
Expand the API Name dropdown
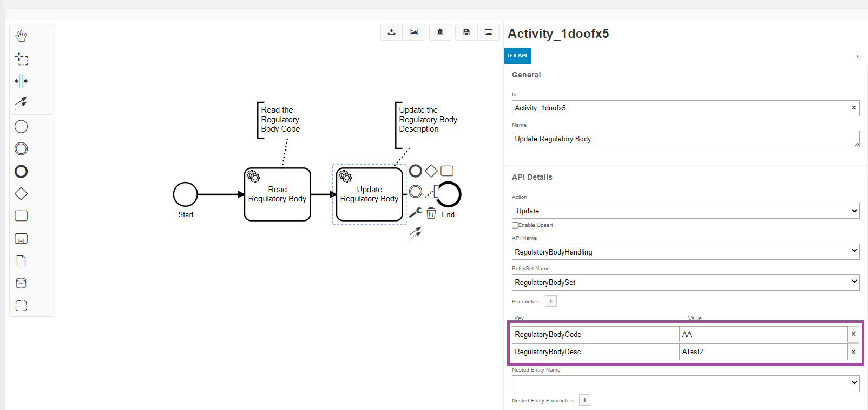(685, 252)
